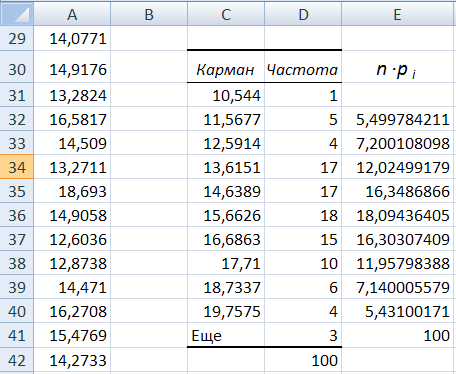Select column C header

(226, 14)
